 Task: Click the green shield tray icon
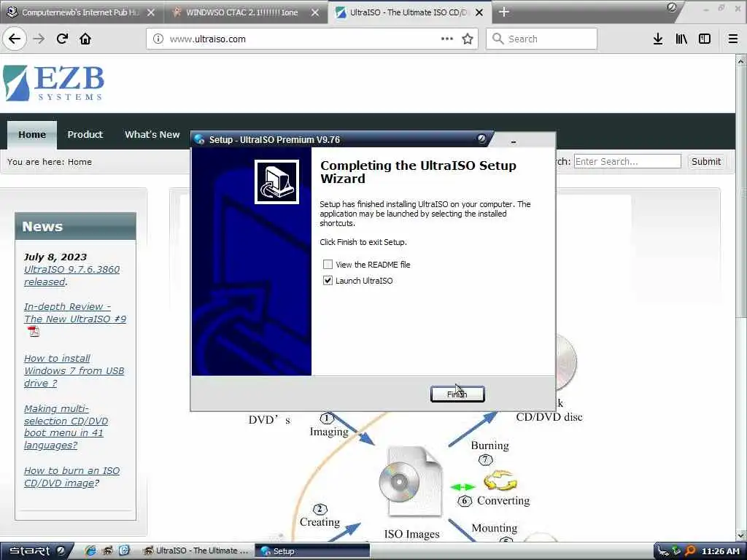[676, 551]
